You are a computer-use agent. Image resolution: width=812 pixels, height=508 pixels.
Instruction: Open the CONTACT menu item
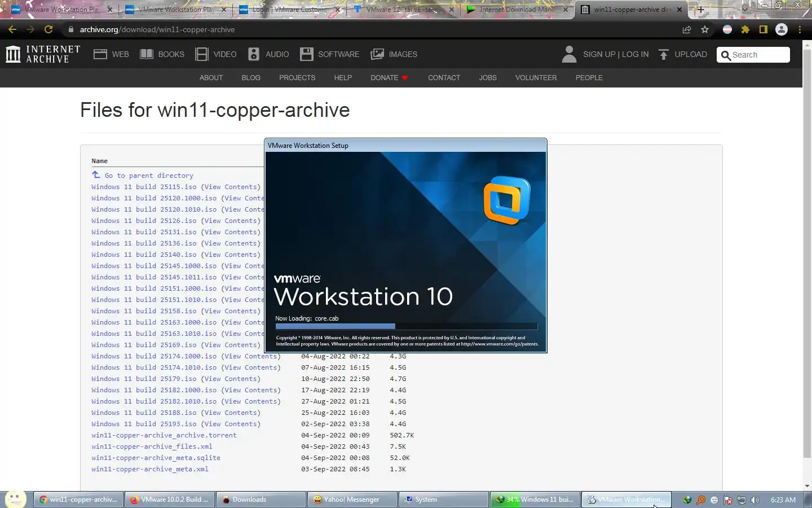[444, 78]
